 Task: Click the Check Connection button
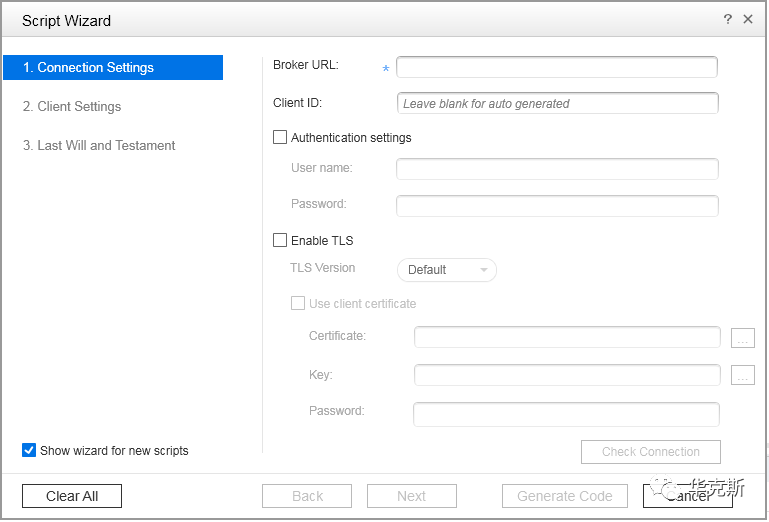(x=650, y=452)
